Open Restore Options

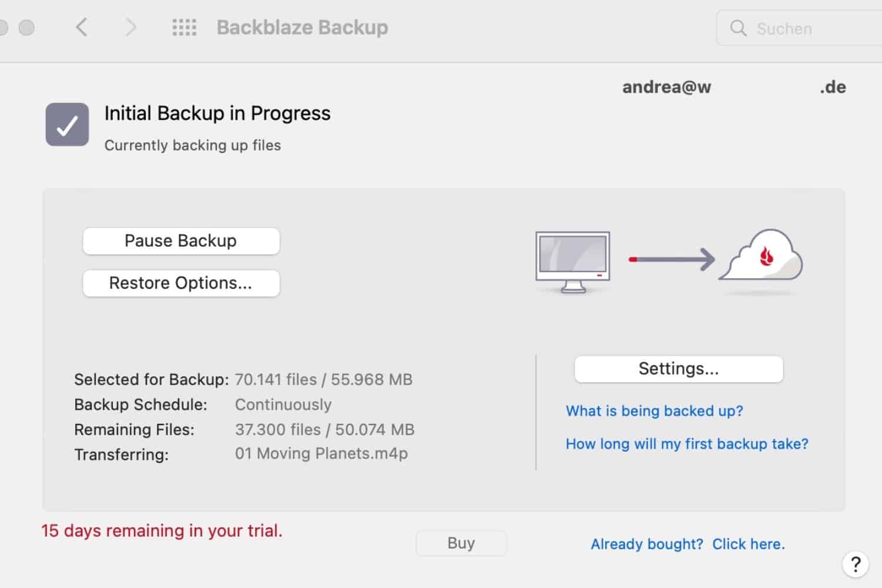pos(181,283)
